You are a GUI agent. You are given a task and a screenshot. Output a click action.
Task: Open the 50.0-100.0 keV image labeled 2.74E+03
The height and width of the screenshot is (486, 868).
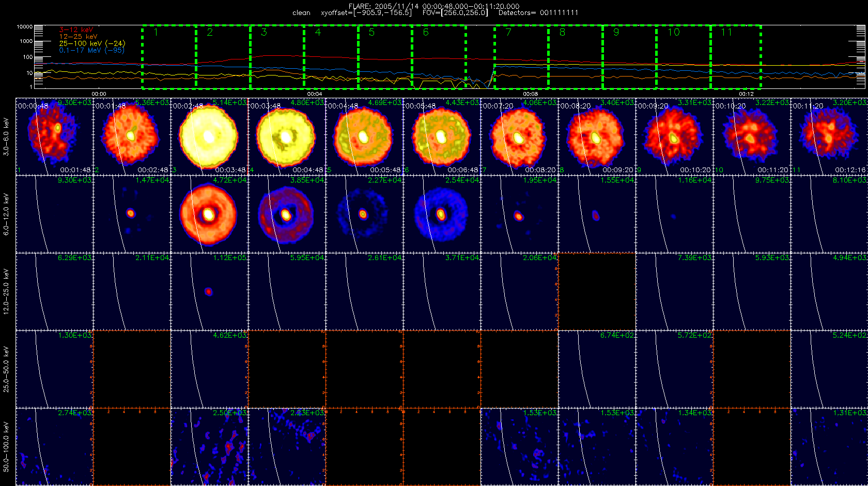coord(54,446)
